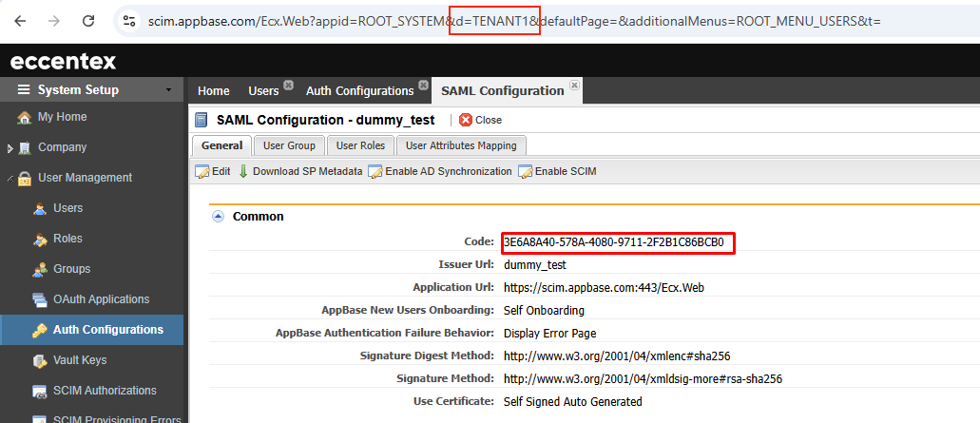980x423 pixels.
Task: Collapse the User Management tree node
Action: click(10, 179)
